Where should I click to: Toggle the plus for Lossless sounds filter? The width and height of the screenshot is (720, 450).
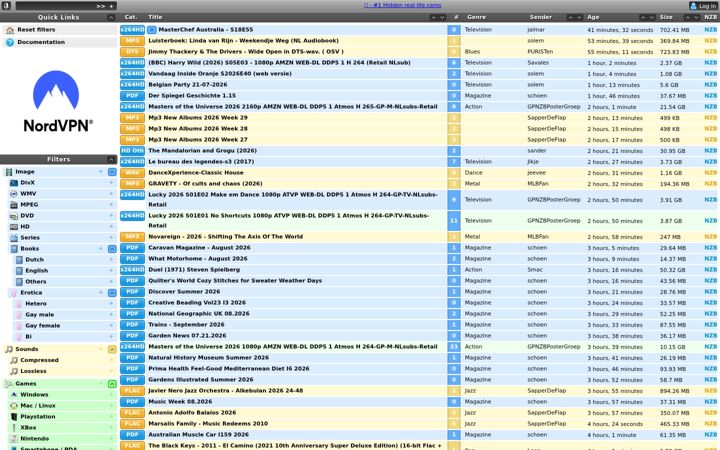(111, 371)
